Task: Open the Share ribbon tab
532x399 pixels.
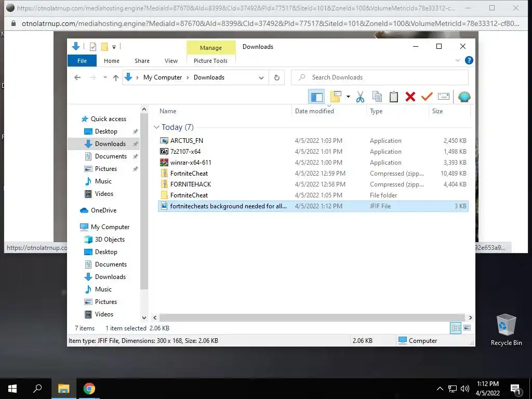Action: (142, 61)
